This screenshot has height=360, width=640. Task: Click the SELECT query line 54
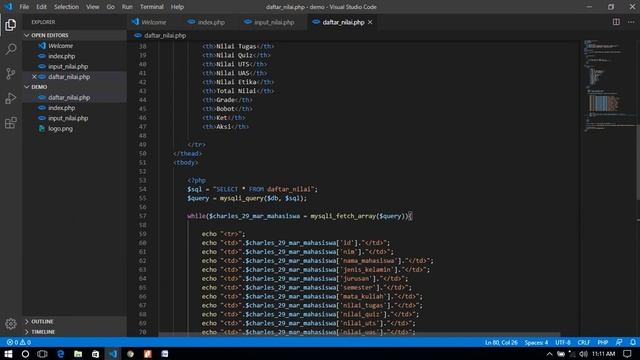tap(252, 189)
